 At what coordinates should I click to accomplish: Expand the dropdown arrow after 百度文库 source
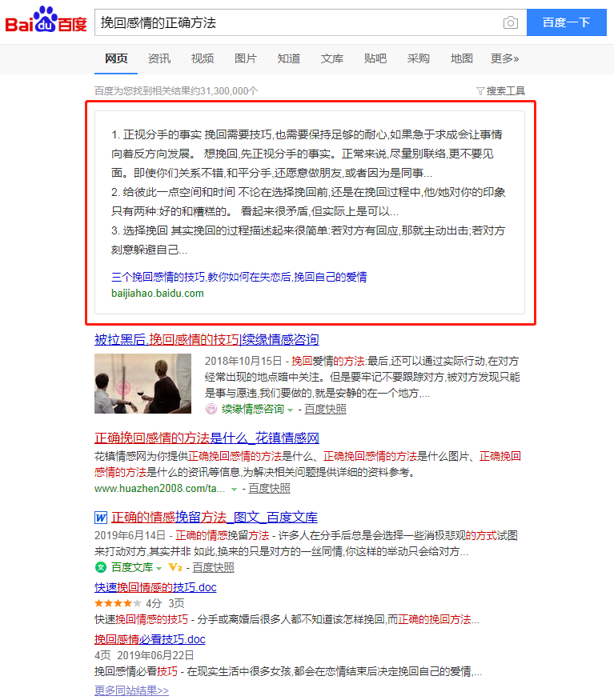(x=159, y=568)
